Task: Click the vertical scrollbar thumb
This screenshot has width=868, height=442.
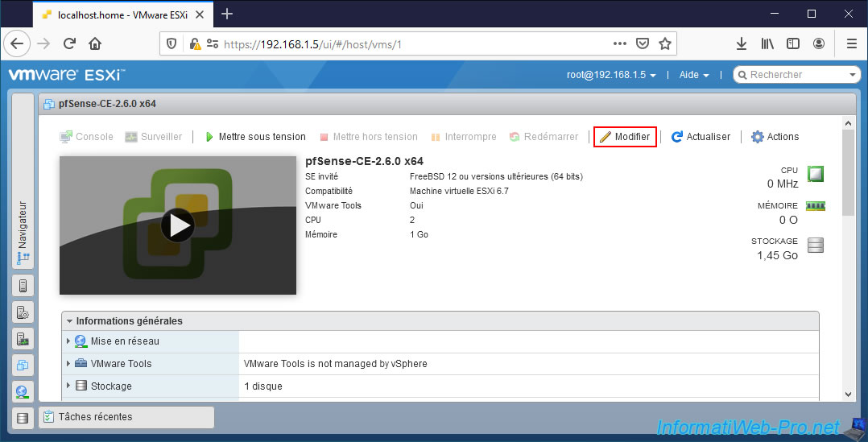Action: (848, 172)
